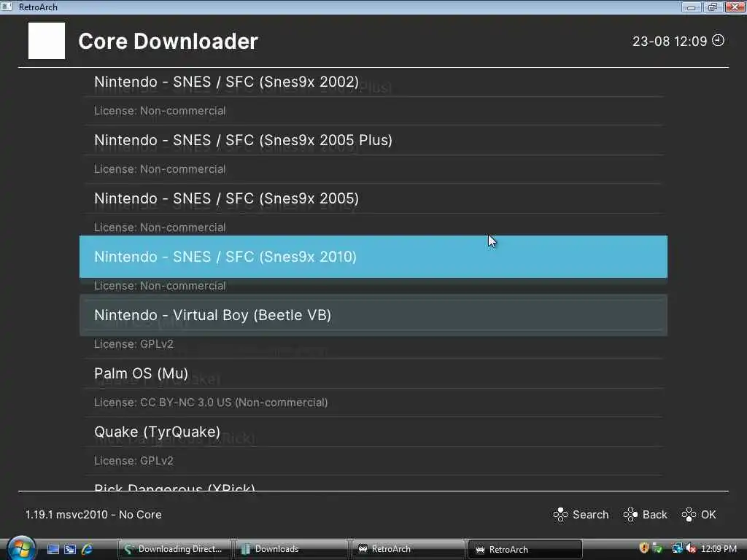Launch Internet Explorer from quick launch
Image resolution: width=747 pixels, height=560 pixels.
[x=87, y=550]
